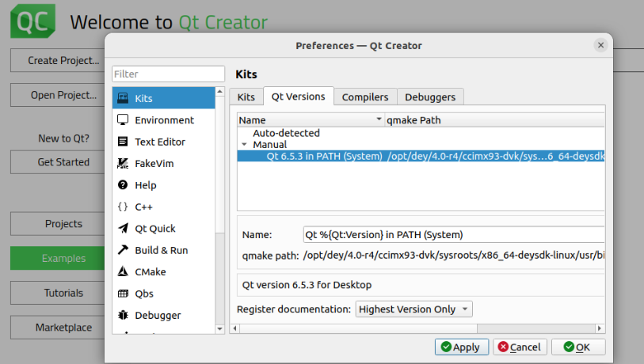The height and width of the screenshot is (364, 644).
Task: Click the Debugger bug icon
Action: 123,315
